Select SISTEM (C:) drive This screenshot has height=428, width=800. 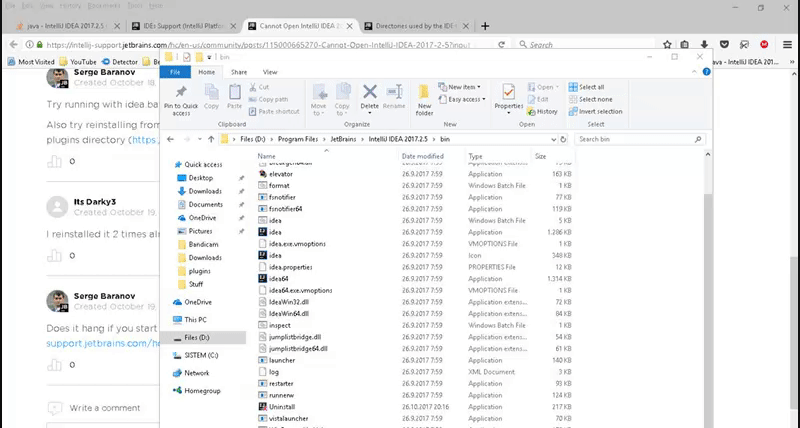tap(201, 355)
